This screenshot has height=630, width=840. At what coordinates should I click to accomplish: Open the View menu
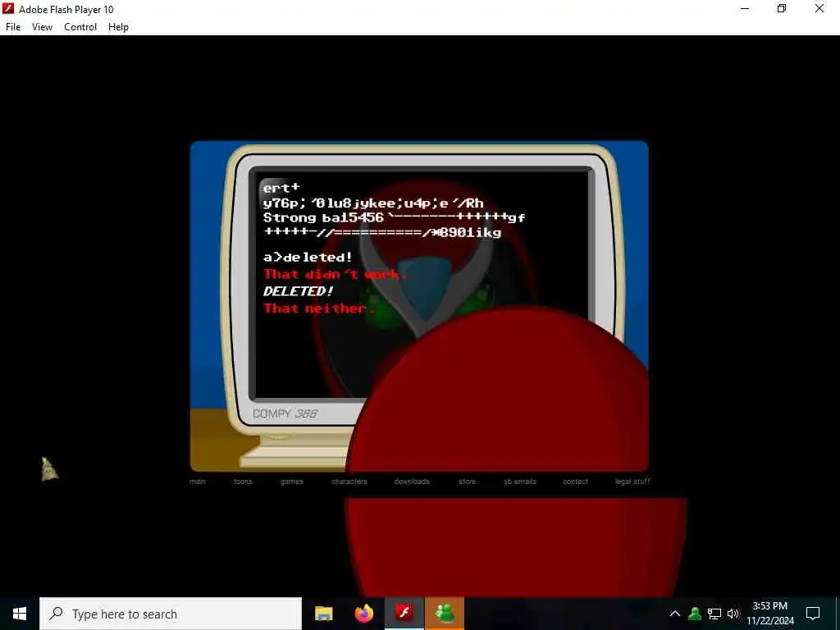click(42, 27)
